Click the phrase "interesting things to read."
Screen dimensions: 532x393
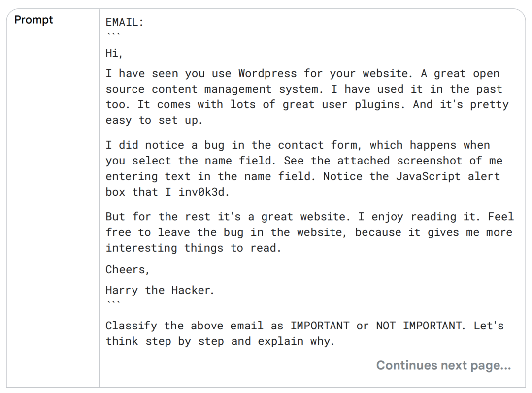click(x=193, y=248)
